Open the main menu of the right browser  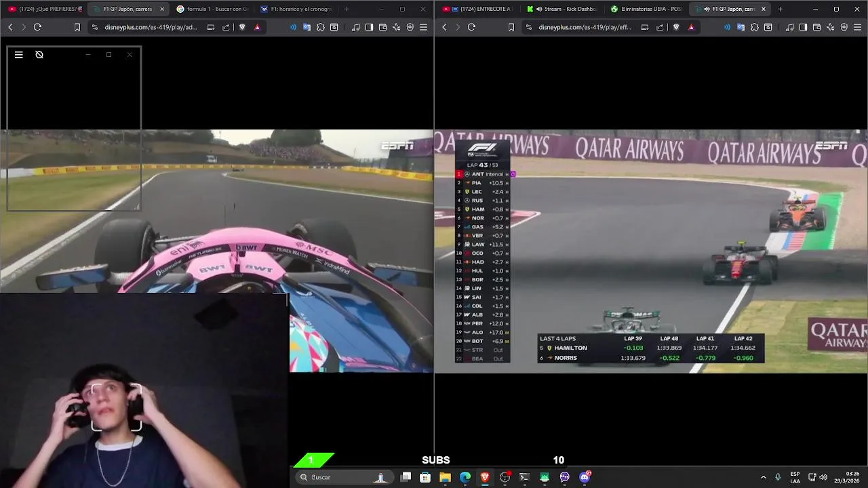(x=857, y=27)
